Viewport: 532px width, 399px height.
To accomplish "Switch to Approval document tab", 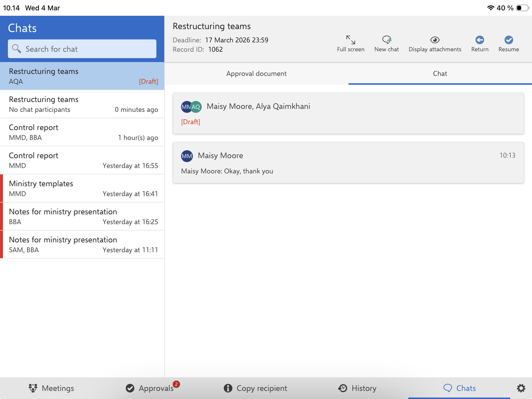I will (256, 74).
